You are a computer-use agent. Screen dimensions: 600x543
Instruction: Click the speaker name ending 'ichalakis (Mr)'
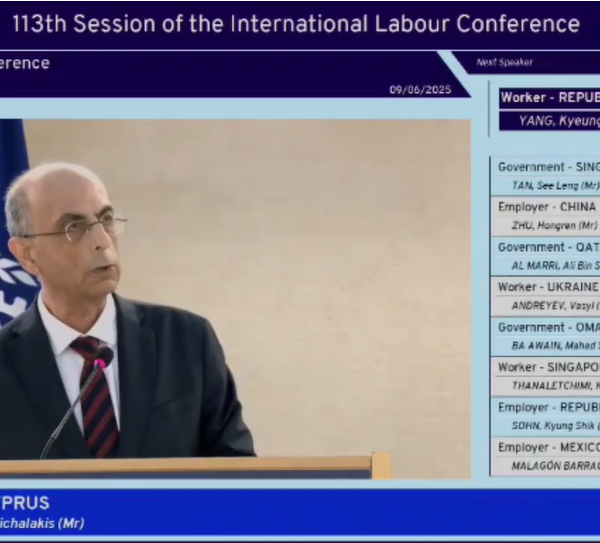click(42, 523)
